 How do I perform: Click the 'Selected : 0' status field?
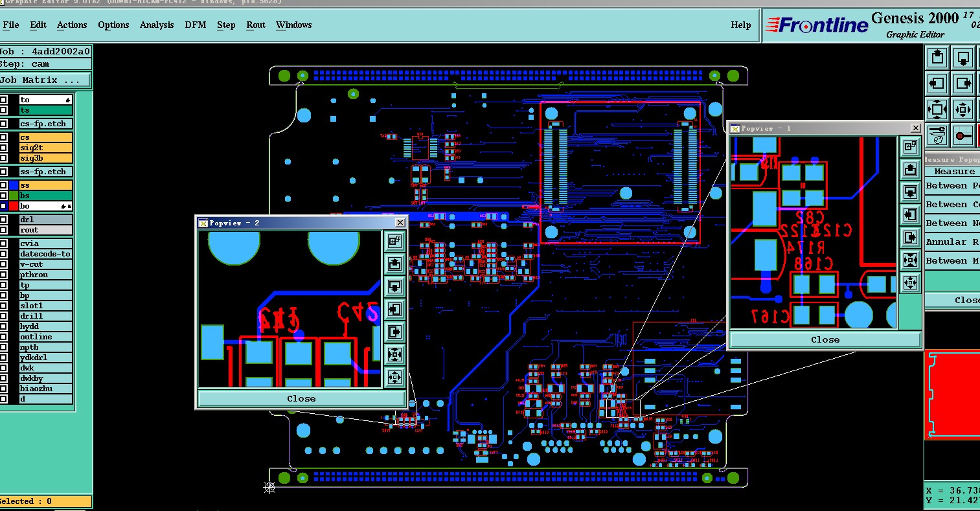click(x=45, y=501)
